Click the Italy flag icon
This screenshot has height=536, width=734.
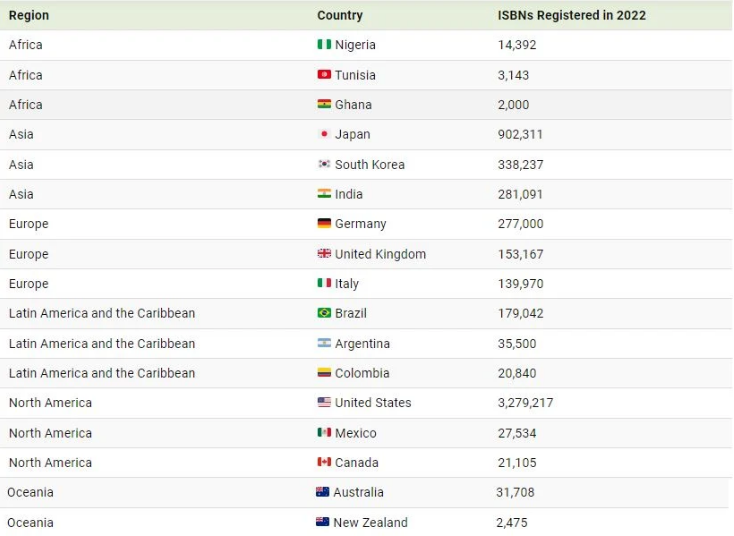324,284
